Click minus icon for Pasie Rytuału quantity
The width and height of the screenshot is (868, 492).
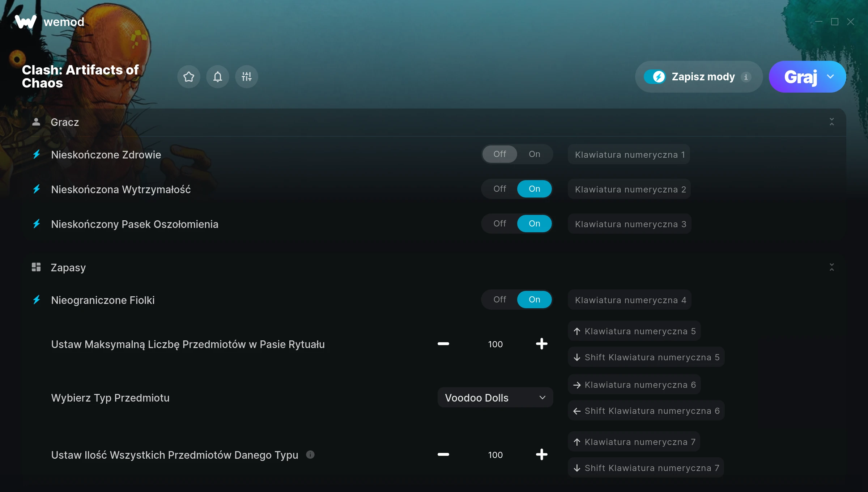443,344
